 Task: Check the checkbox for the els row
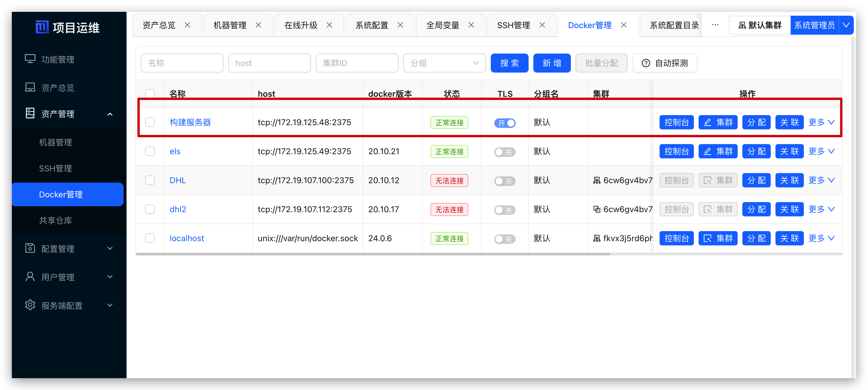click(150, 151)
